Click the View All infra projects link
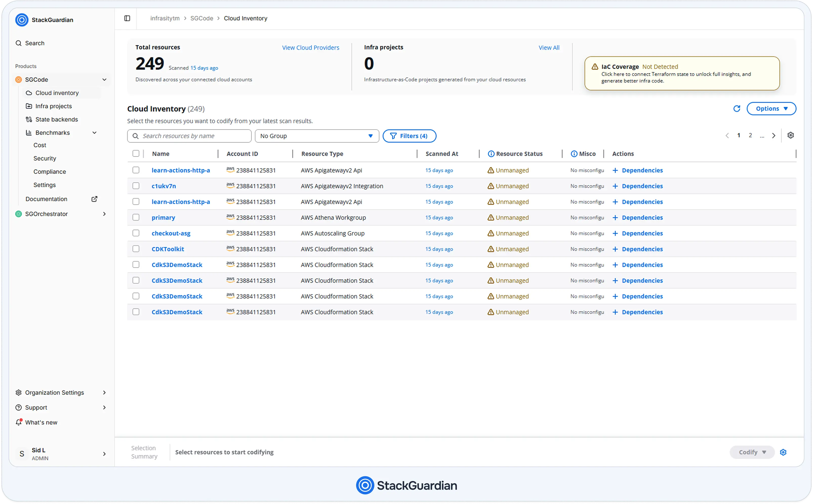Viewport: 813px width, 504px height. 549,48
